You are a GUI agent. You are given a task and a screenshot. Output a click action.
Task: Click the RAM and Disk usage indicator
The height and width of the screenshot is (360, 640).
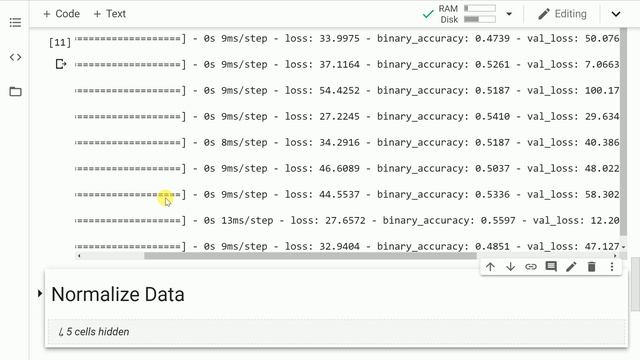click(467, 14)
